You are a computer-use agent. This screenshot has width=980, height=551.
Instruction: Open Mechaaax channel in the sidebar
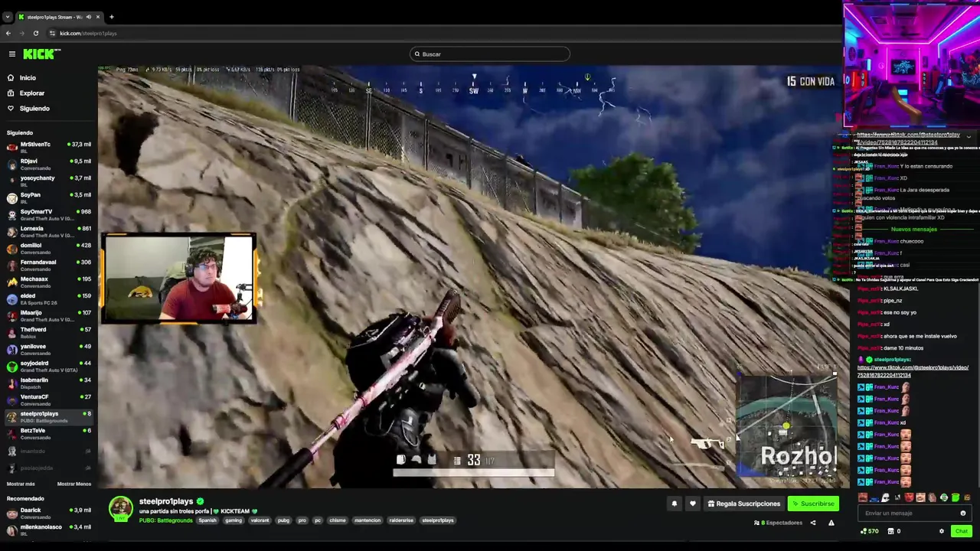tap(49, 282)
